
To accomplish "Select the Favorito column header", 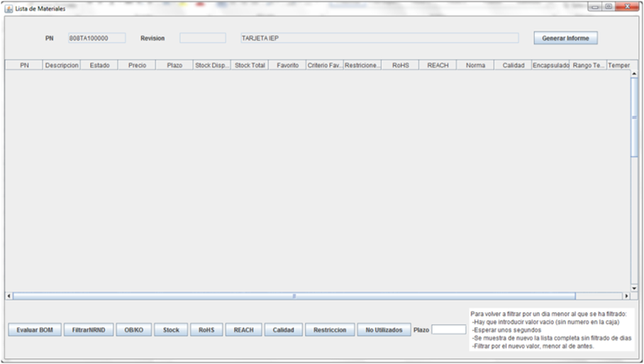I will coord(287,65).
